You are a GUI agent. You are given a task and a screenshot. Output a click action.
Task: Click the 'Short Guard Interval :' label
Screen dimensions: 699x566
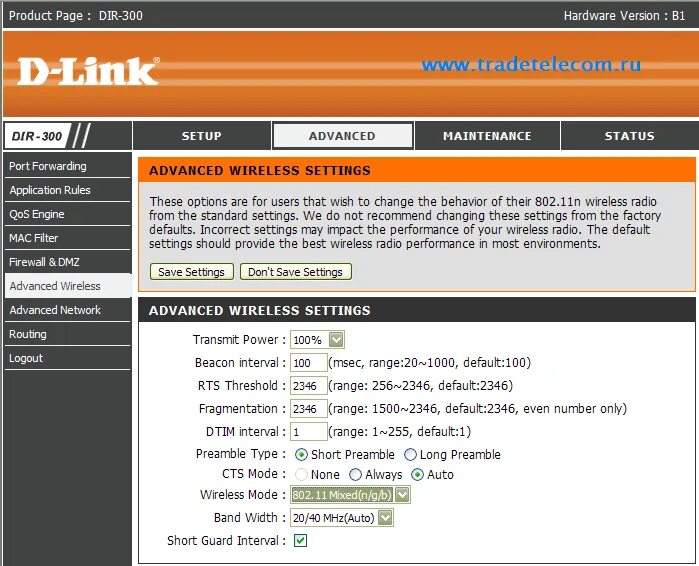click(x=226, y=541)
